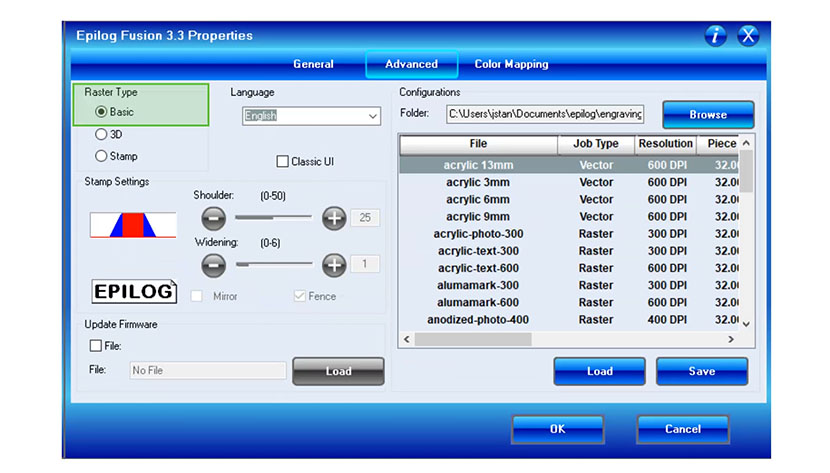The width and height of the screenshot is (830, 473).
Task: Click the stamp profile preview graphic
Action: 133,224
